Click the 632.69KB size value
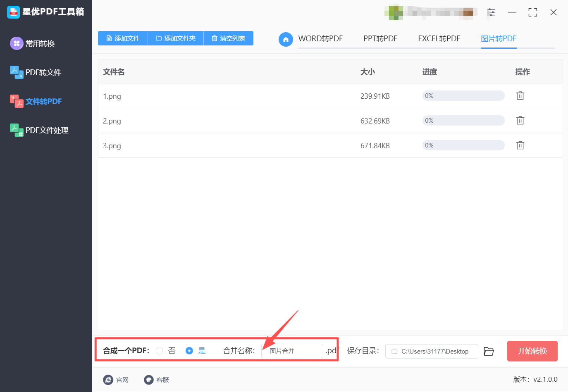 pos(375,121)
